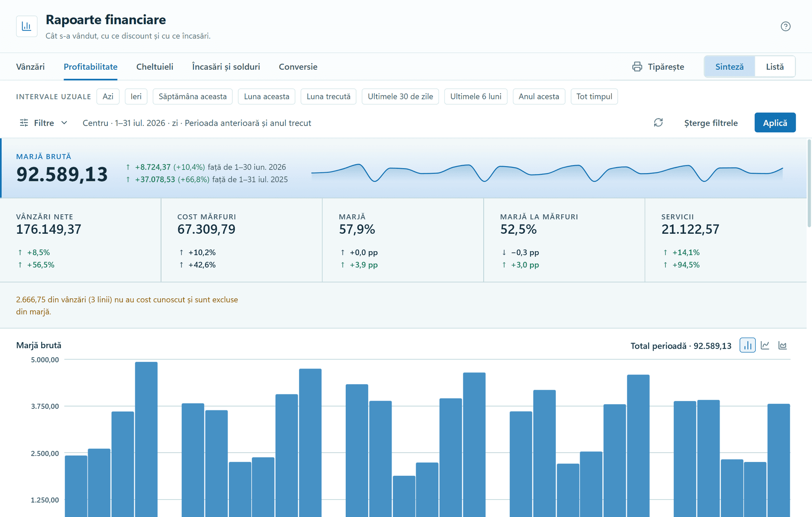Expand the Filtre dropdown chevron
The width and height of the screenshot is (812, 517).
(x=64, y=123)
